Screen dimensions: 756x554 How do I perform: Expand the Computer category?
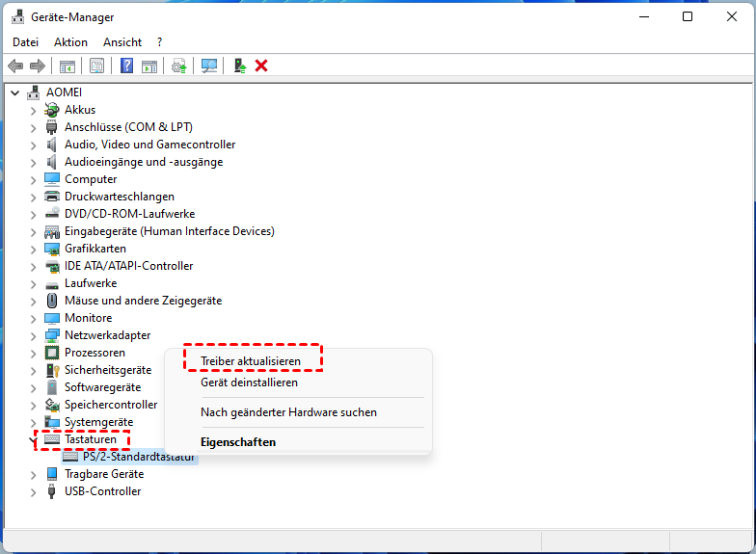[x=33, y=179]
